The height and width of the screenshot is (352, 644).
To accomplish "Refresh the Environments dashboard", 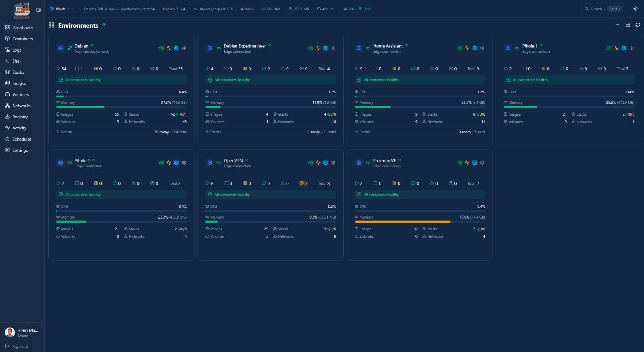I will tap(638, 25).
